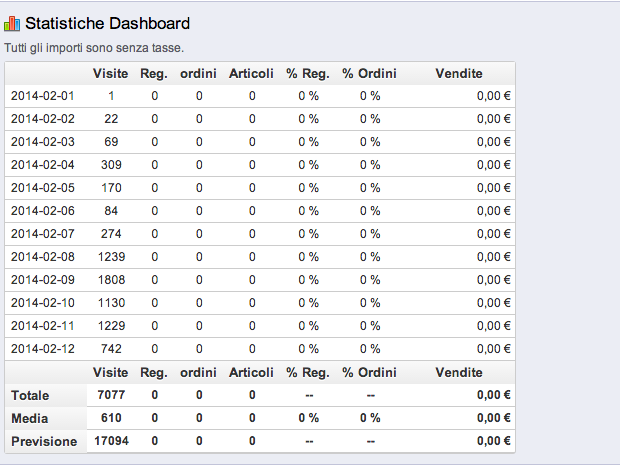Click the Media row label
620x474 pixels.
point(30,419)
